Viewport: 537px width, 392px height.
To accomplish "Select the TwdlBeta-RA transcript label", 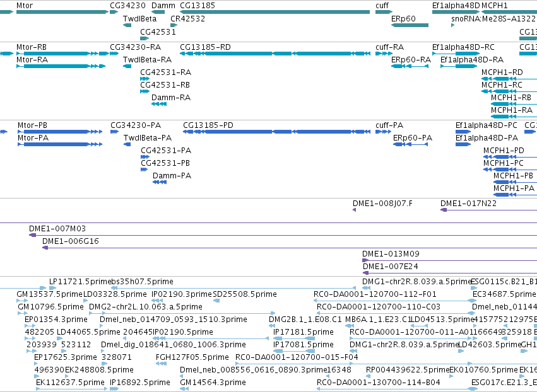I will point(147,59).
